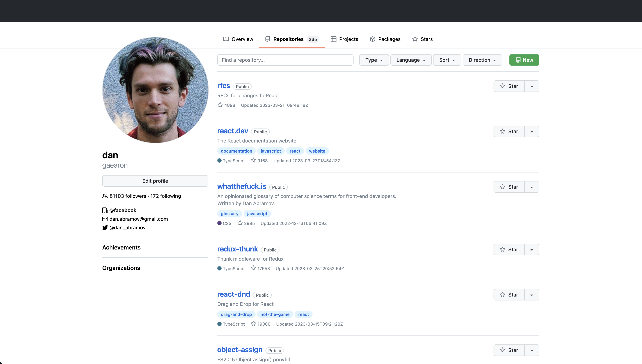Click the Find a repository search field
642x364 pixels.
click(x=285, y=60)
